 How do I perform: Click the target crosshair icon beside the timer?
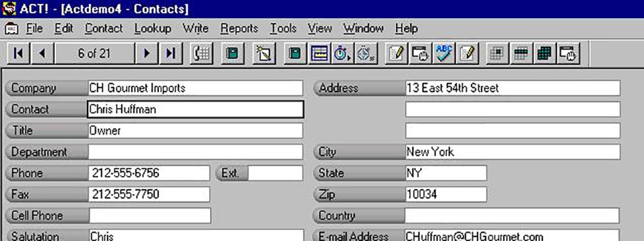click(x=366, y=53)
